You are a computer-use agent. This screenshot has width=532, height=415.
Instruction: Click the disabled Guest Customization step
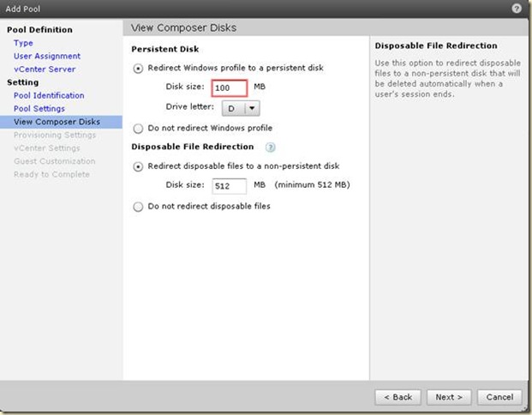(x=55, y=161)
